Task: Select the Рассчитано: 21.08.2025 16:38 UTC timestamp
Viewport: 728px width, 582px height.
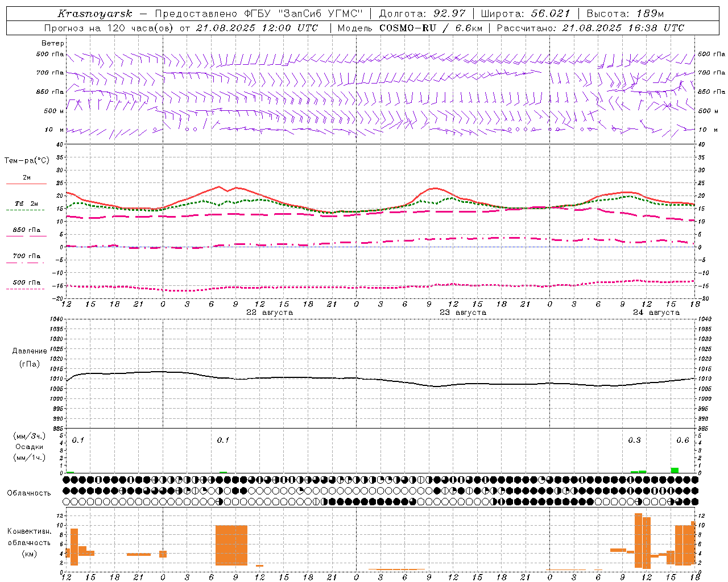Action: (590, 28)
